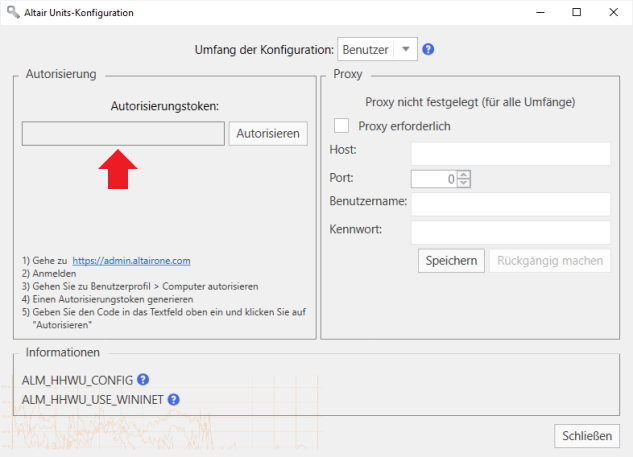Click the Altair key icon in title bar

point(11,12)
